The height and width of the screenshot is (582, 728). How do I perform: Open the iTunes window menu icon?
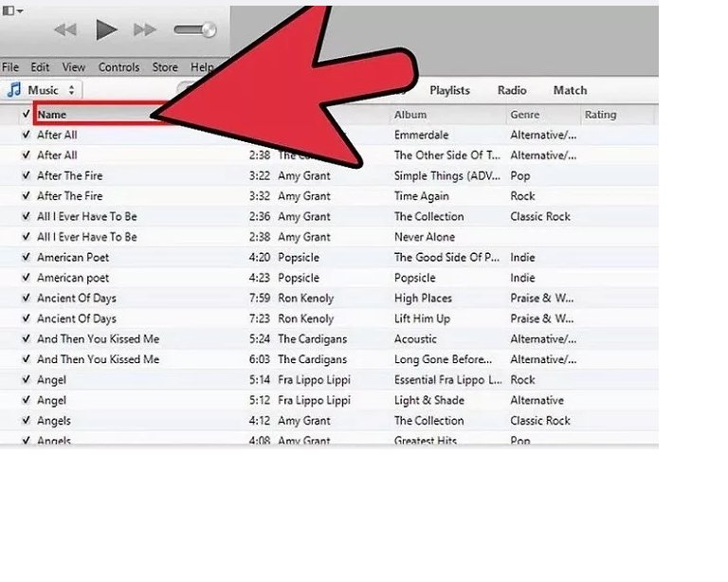(x=9, y=9)
